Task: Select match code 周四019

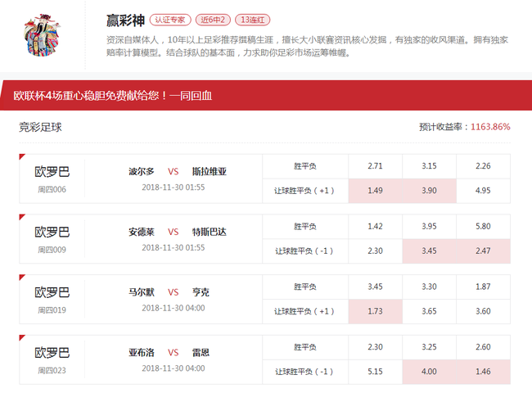Action: pyautogui.click(x=52, y=310)
